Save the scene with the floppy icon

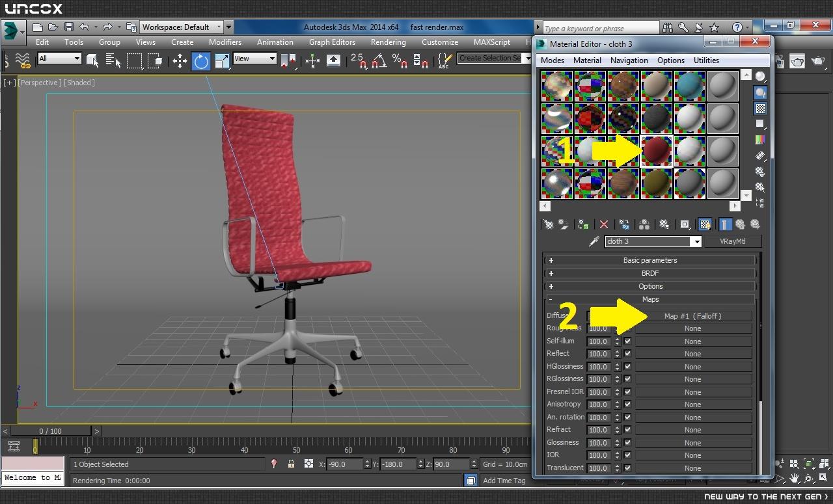(68, 27)
